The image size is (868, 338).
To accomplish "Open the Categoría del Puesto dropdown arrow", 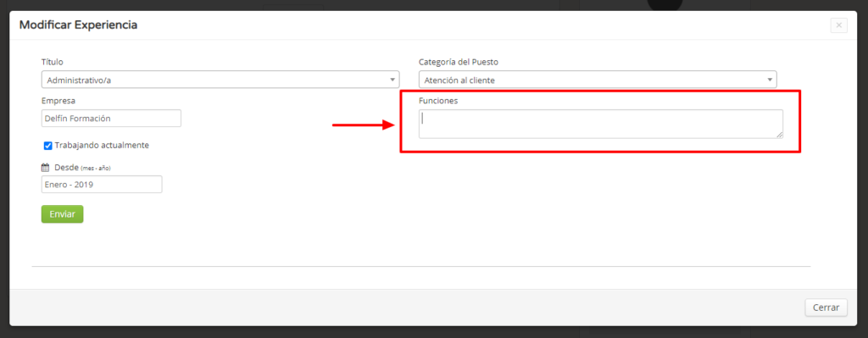I will coord(770,80).
